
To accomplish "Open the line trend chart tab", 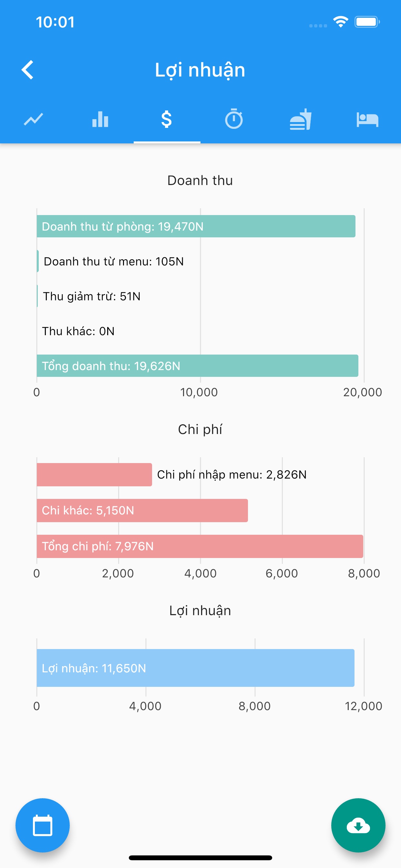I will point(33,119).
